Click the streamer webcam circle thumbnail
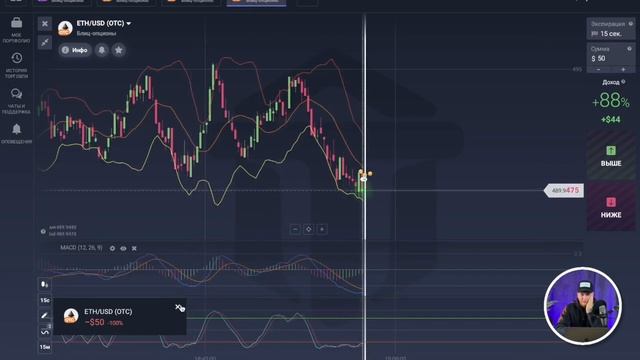Viewport: 640px width, 360px height. pyautogui.click(x=583, y=305)
